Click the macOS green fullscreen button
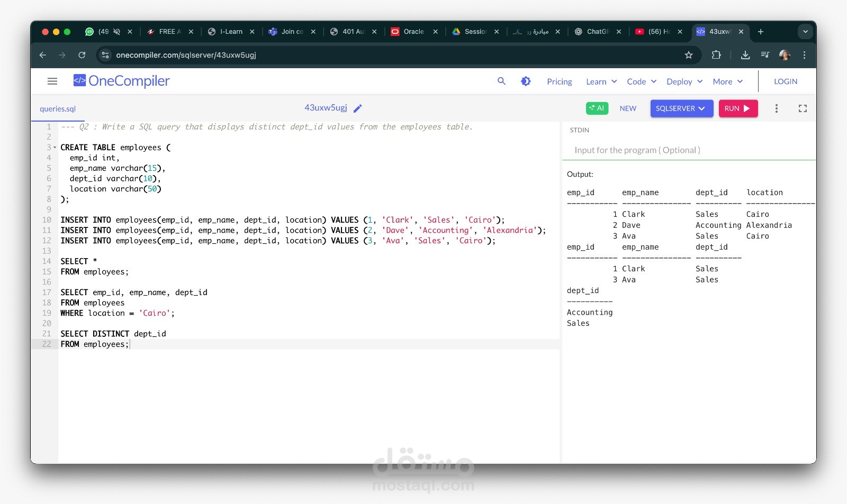The height and width of the screenshot is (504, 847). [x=67, y=32]
